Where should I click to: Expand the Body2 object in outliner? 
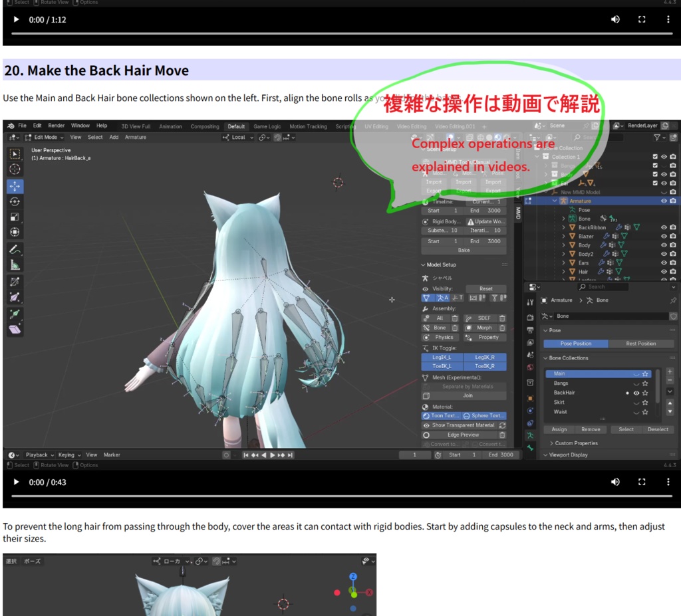click(x=564, y=254)
